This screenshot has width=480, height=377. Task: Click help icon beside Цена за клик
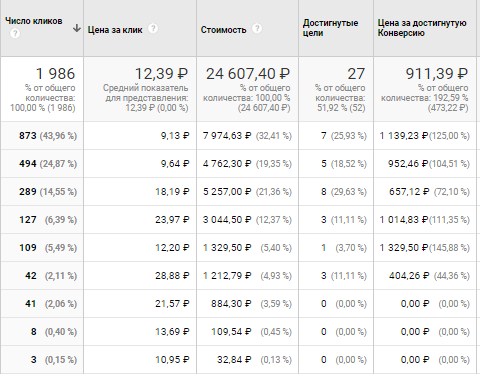153,28
